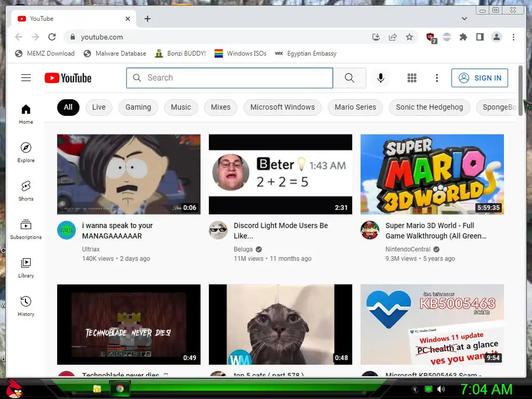This screenshot has width=532, height=399.
Task: Open YouTube settings three-dot icon
Action: (436, 78)
